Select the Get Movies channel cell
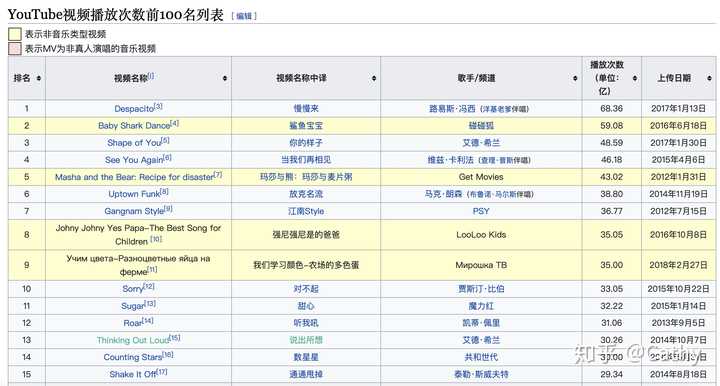 click(481, 177)
